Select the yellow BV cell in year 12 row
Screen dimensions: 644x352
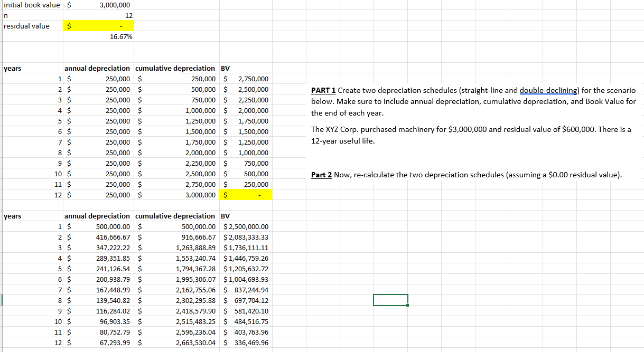coord(245,195)
